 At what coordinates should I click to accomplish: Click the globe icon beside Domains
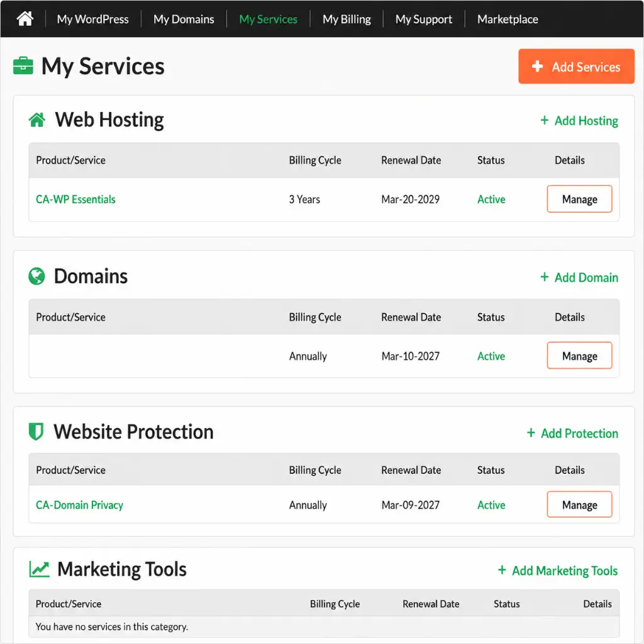(x=36, y=276)
